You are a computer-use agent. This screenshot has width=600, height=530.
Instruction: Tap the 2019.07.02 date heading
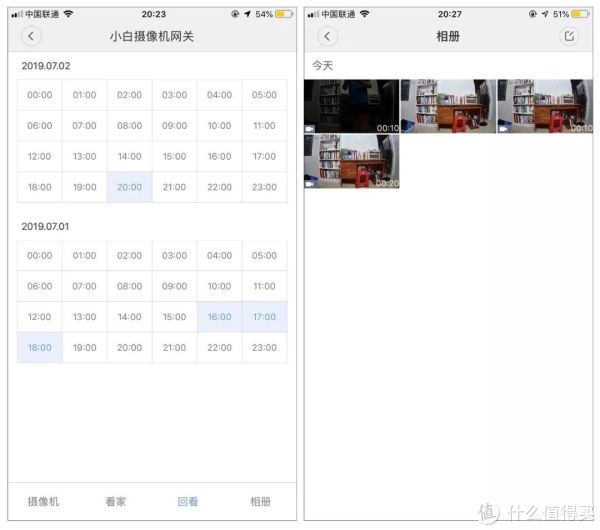[x=46, y=66]
